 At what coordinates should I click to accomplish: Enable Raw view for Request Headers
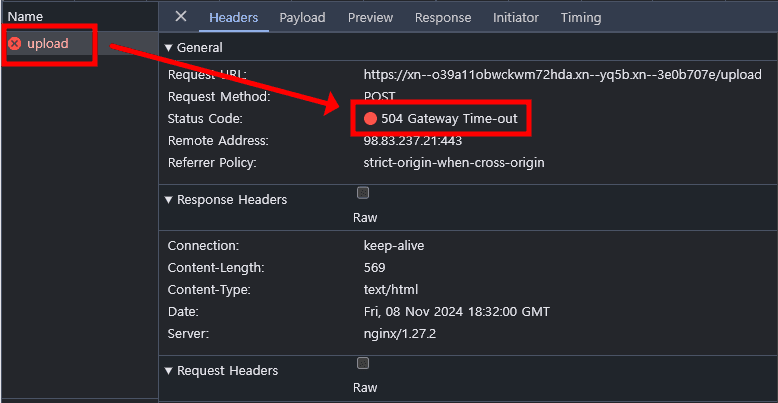[x=363, y=364]
